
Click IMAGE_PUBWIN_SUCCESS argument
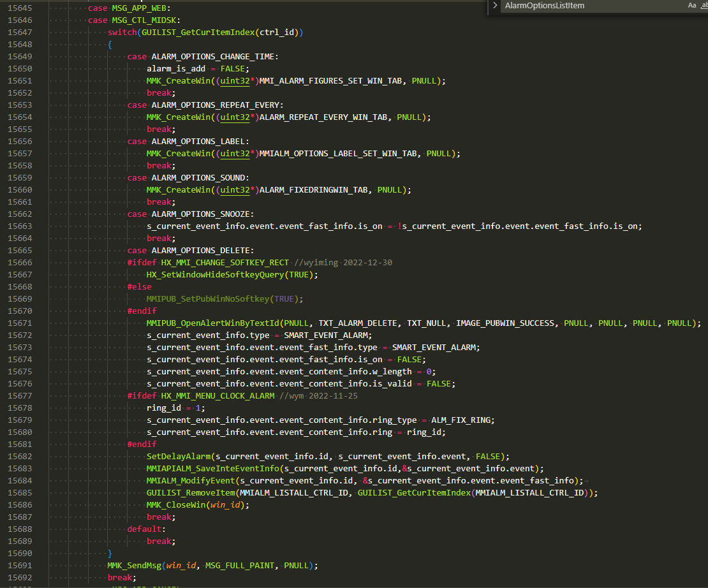(x=506, y=323)
